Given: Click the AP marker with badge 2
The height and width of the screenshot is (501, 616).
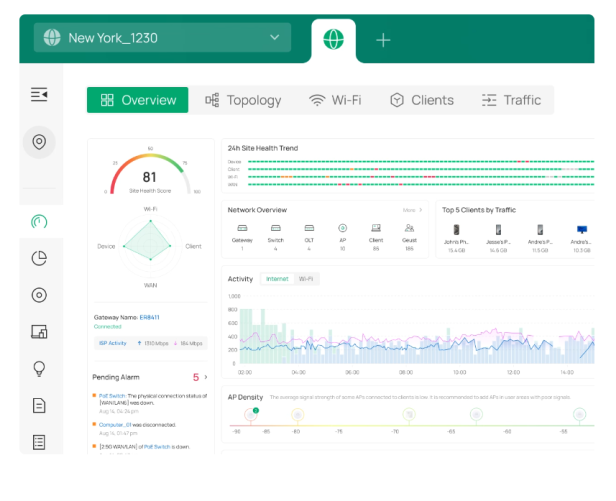Looking at the screenshot, I should (x=251, y=415).
